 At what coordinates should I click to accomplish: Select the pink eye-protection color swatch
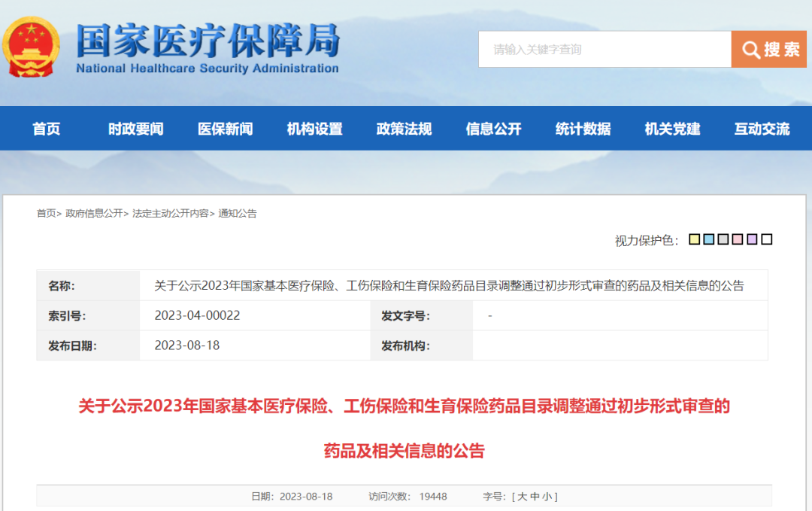[x=738, y=239]
